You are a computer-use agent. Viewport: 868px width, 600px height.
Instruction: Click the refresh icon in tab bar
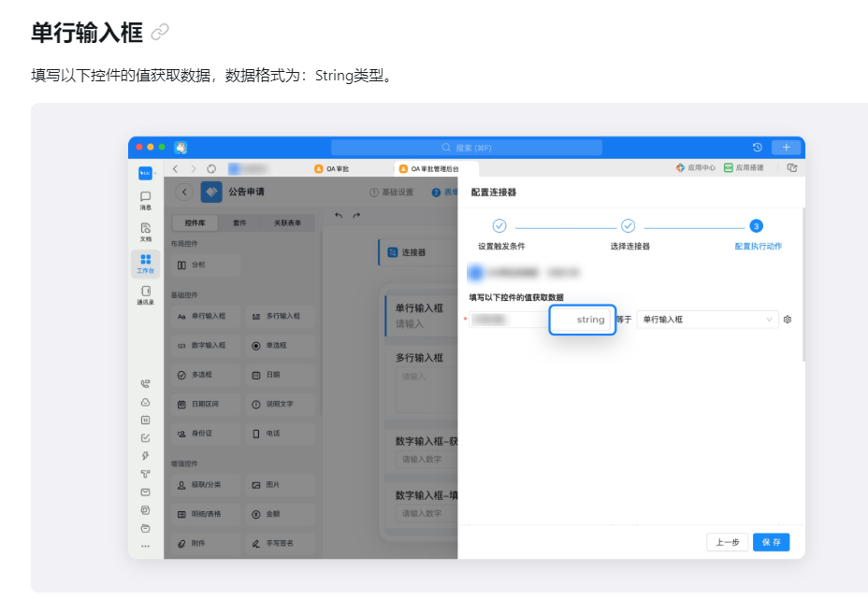pyautogui.click(x=211, y=168)
